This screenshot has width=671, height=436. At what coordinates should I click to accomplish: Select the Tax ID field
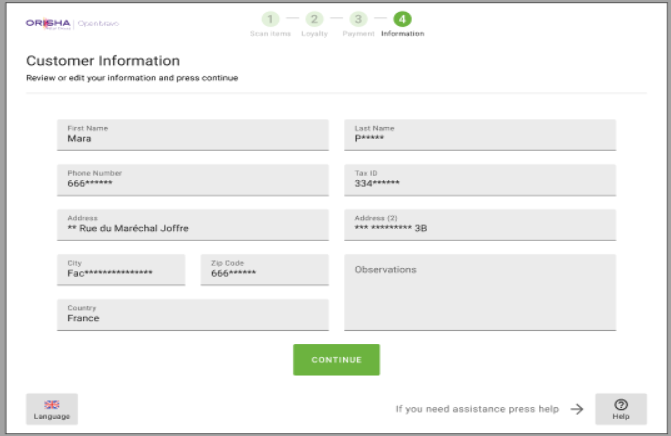(x=480, y=180)
